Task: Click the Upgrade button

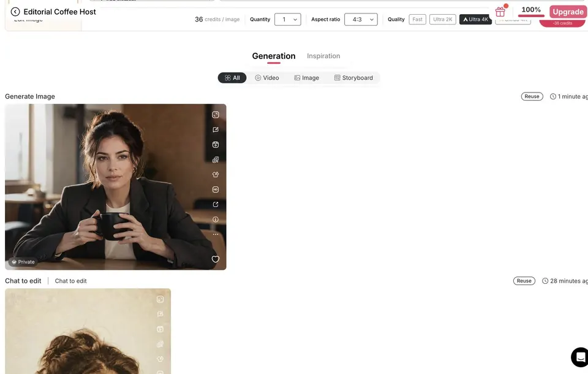Action: click(568, 12)
